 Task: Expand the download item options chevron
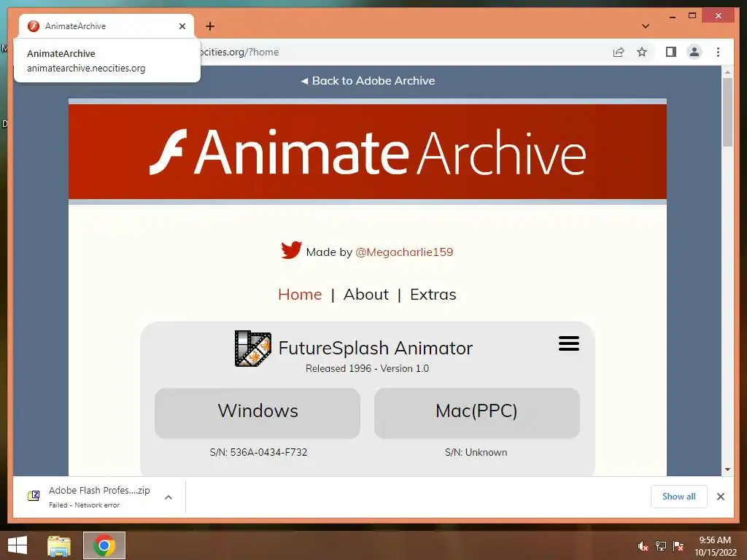169,497
